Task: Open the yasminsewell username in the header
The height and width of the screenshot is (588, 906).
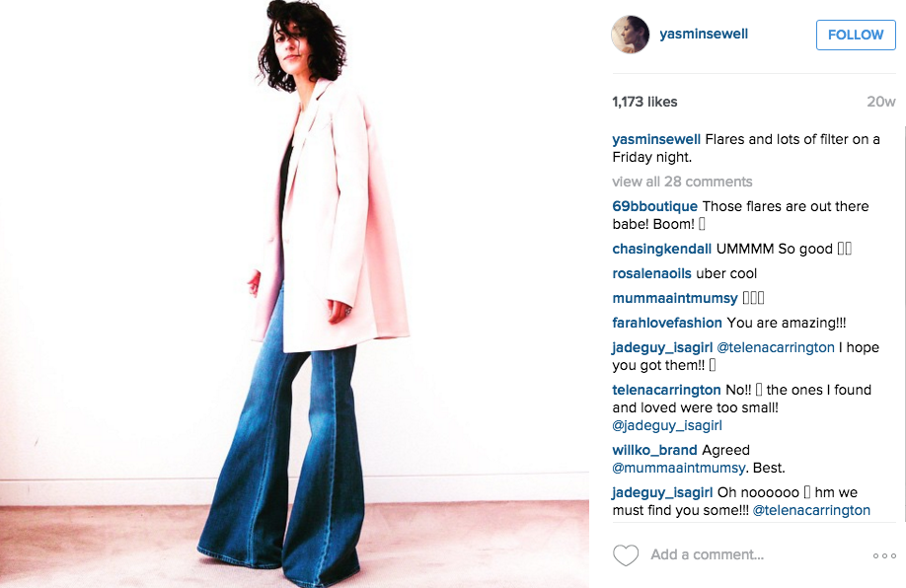Action: pos(704,35)
